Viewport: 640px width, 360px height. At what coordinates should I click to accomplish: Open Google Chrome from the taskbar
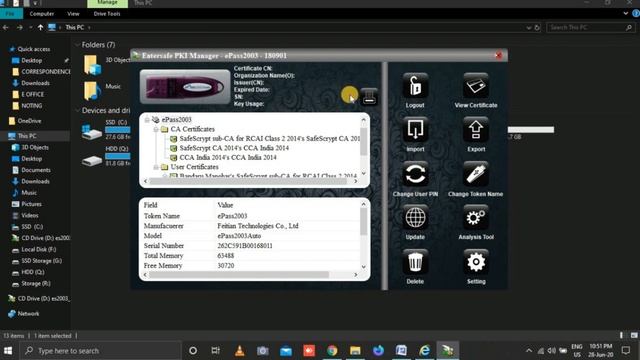pyautogui.click(x=332, y=350)
